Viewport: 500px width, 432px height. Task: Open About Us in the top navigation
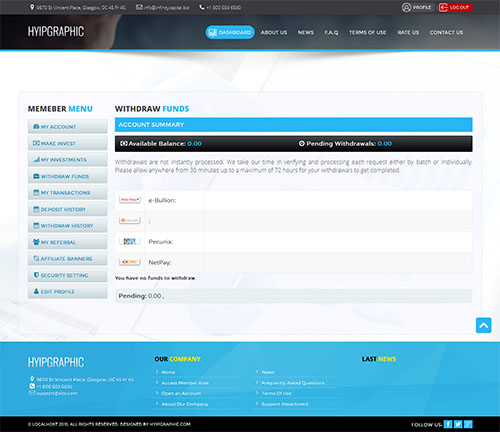274,32
